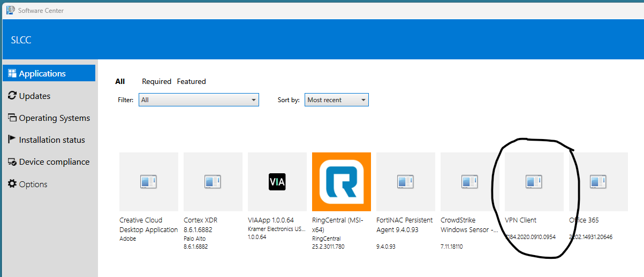Image resolution: width=644 pixels, height=277 pixels.
Task: Open the Filter dropdown set to All
Action: 199,99
